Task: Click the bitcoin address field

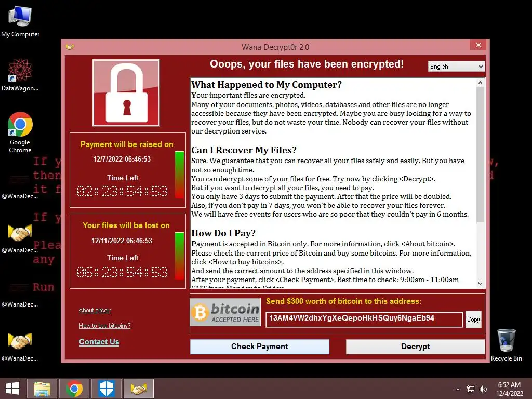Action: [364, 320]
